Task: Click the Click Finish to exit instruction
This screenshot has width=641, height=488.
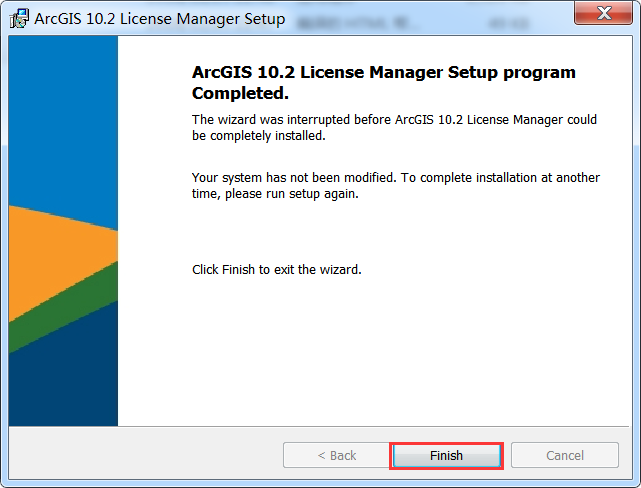Action: click(x=276, y=270)
